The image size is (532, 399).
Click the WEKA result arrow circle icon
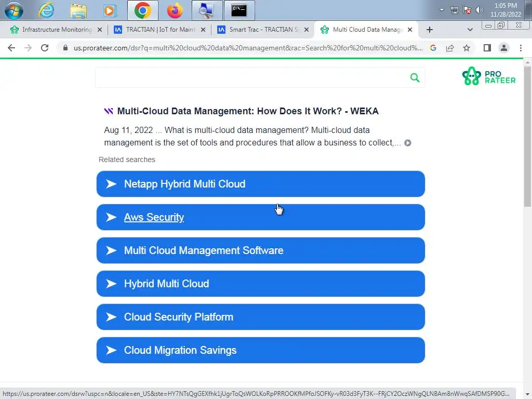(408, 143)
